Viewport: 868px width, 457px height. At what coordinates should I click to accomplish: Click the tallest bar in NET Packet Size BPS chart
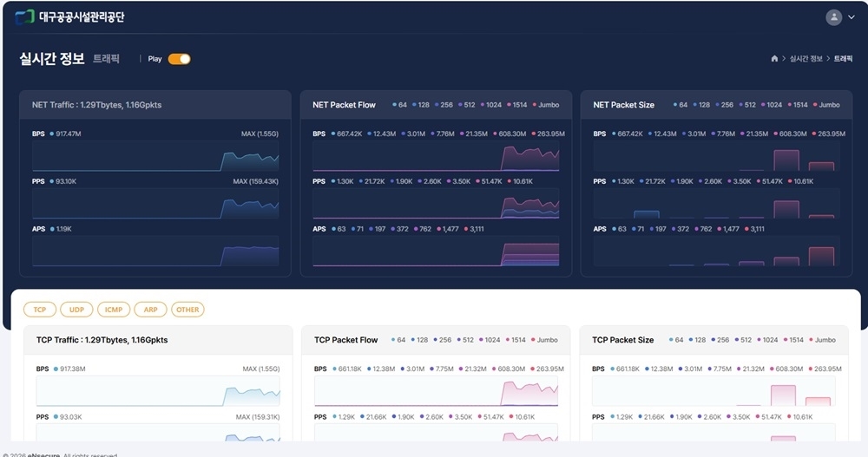click(x=786, y=160)
